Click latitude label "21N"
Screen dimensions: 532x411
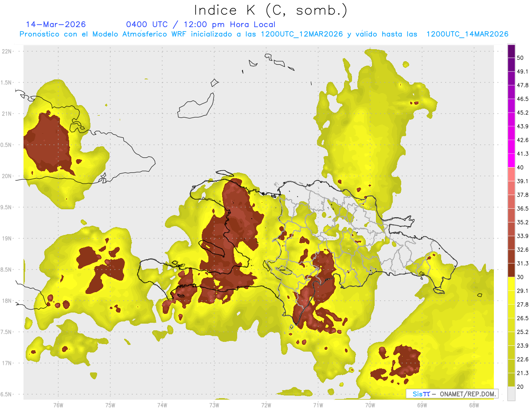click(7, 114)
